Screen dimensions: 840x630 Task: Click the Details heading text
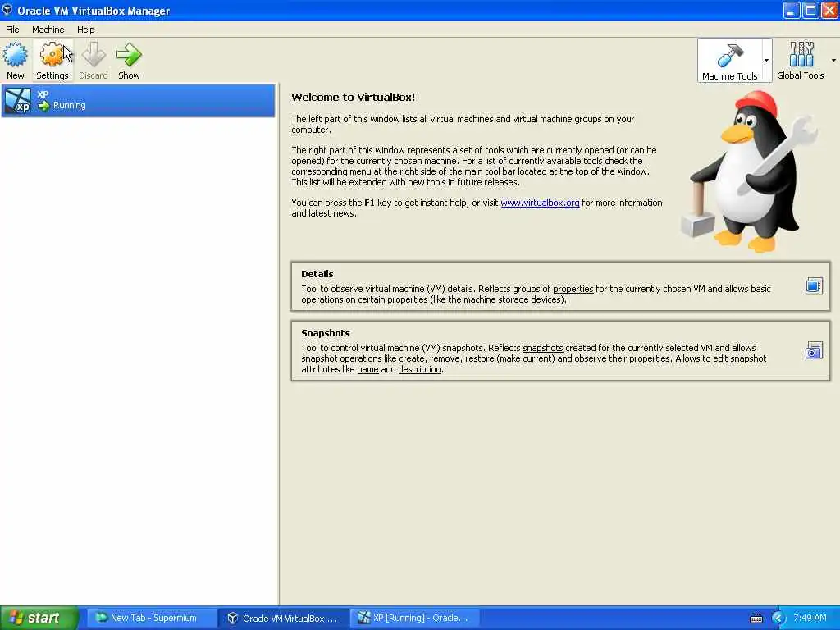pos(317,274)
